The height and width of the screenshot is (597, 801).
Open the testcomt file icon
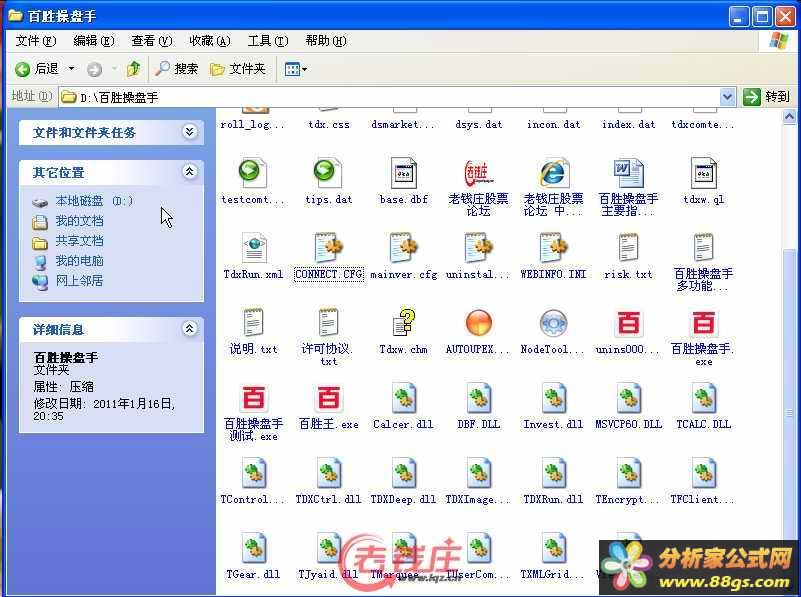[x=253, y=174]
